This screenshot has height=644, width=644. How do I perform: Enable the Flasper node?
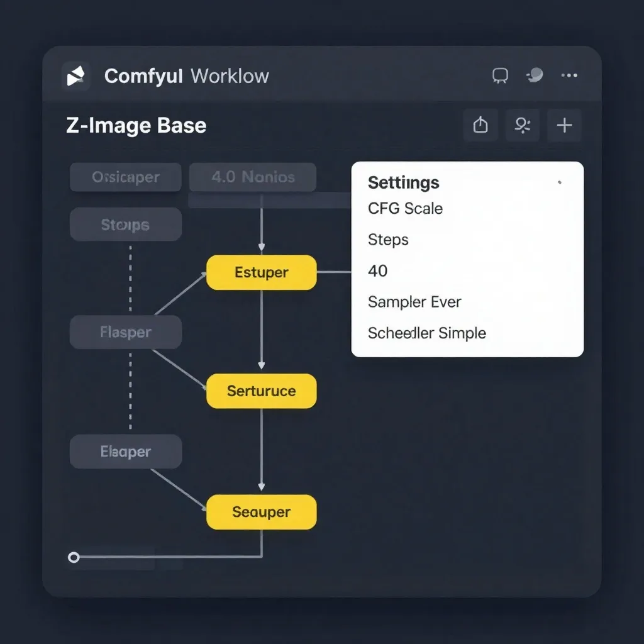click(125, 332)
